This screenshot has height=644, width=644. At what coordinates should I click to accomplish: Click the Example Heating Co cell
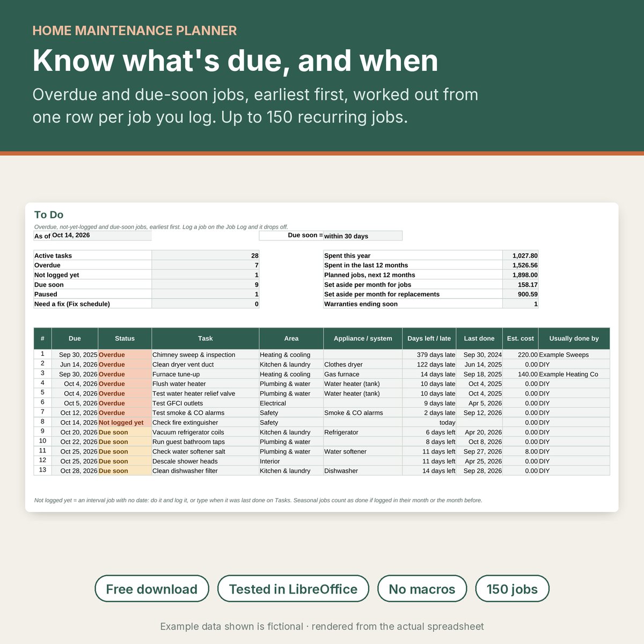(574, 374)
